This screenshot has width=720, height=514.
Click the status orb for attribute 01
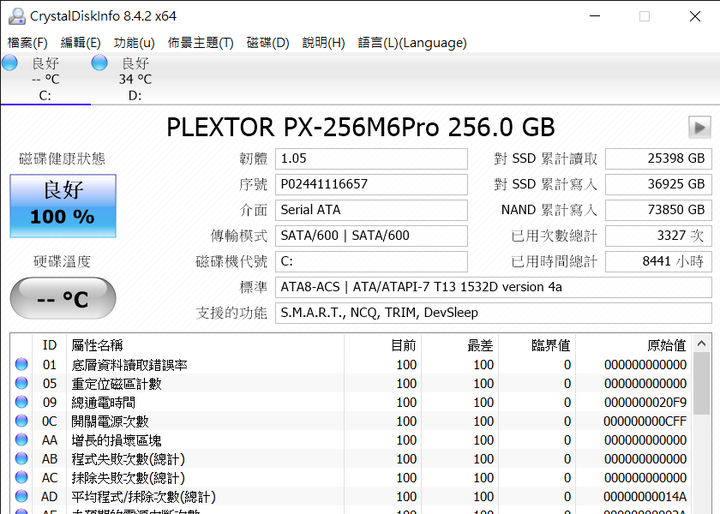(21, 364)
